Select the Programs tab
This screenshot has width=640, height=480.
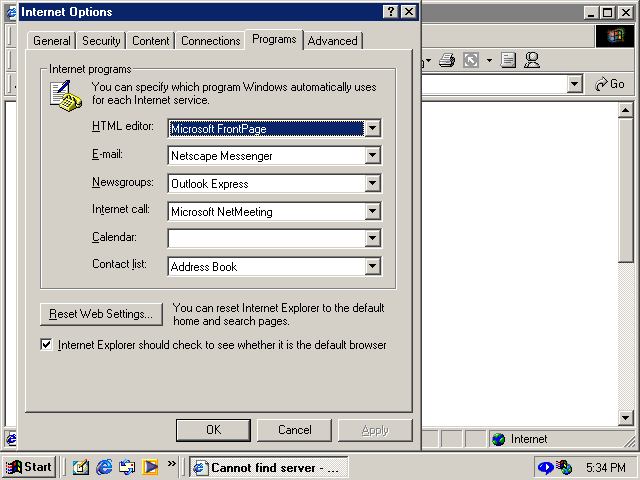[274, 40]
